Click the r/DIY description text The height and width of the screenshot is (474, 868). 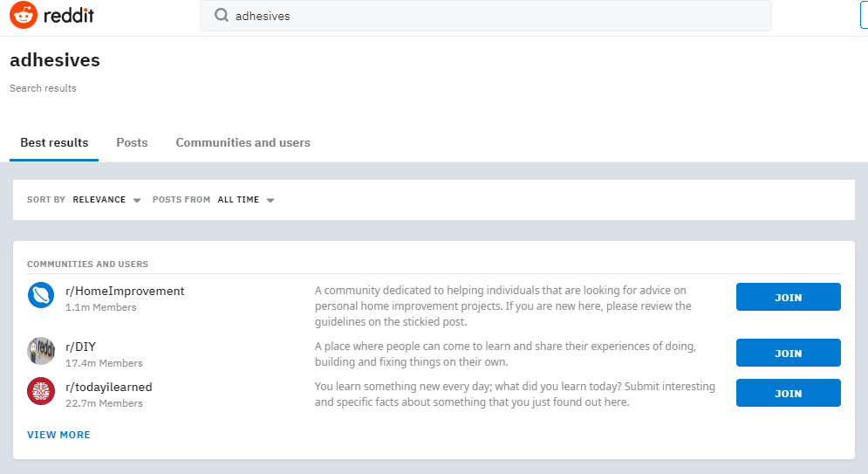point(505,354)
